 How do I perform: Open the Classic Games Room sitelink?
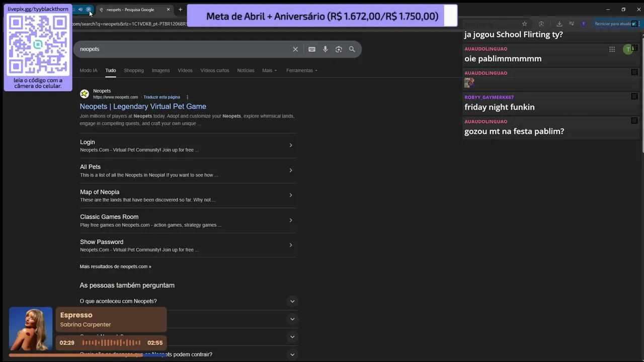109,217
